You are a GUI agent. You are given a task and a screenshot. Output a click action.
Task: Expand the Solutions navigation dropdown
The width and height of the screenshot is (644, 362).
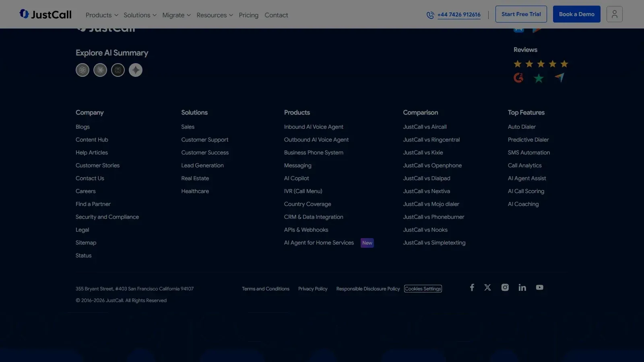(140, 15)
